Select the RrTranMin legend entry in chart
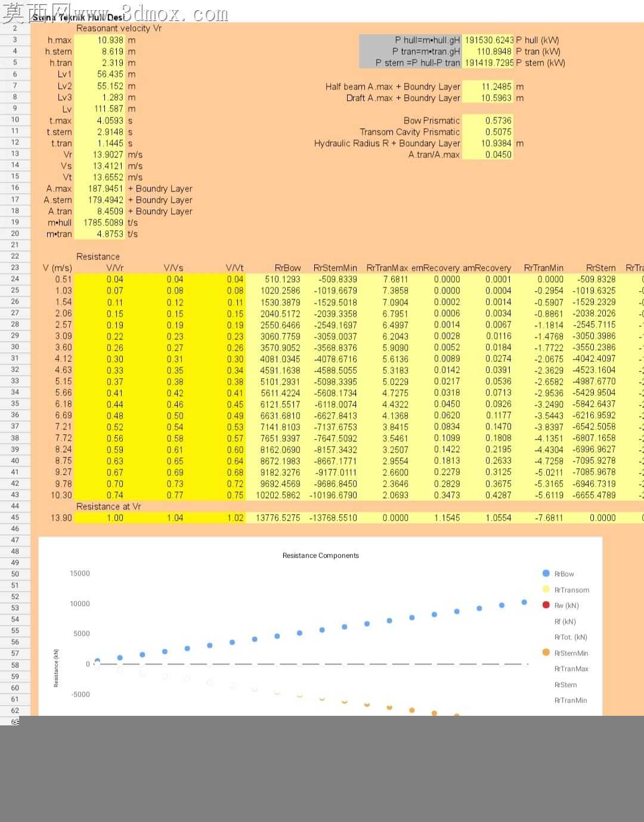This screenshot has width=644, height=822. click(571, 700)
